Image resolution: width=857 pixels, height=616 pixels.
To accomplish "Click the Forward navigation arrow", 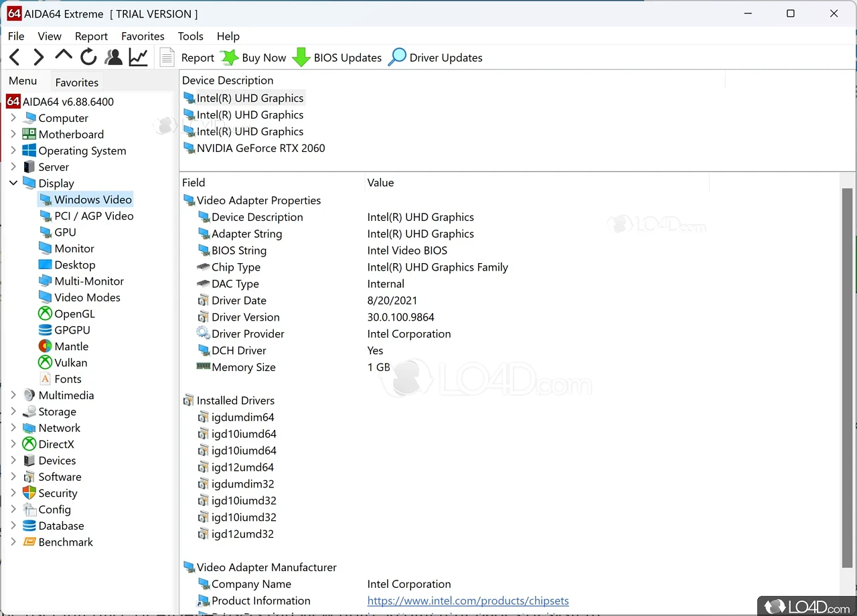I will click(39, 58).
